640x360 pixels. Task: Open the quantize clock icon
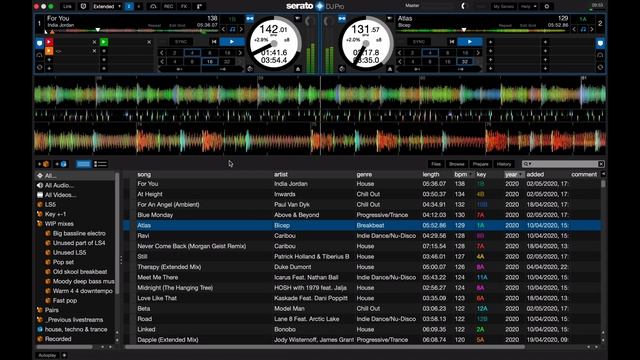click(x=83, y=6)
